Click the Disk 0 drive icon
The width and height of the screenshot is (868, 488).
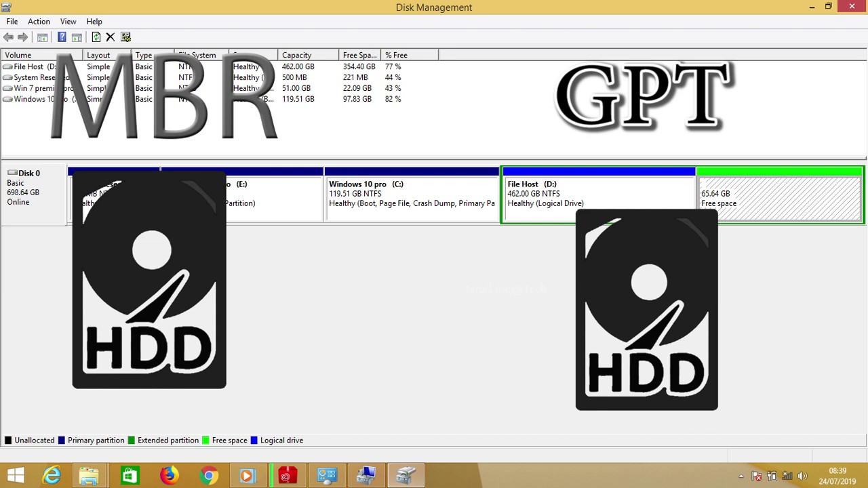(12, 173)
